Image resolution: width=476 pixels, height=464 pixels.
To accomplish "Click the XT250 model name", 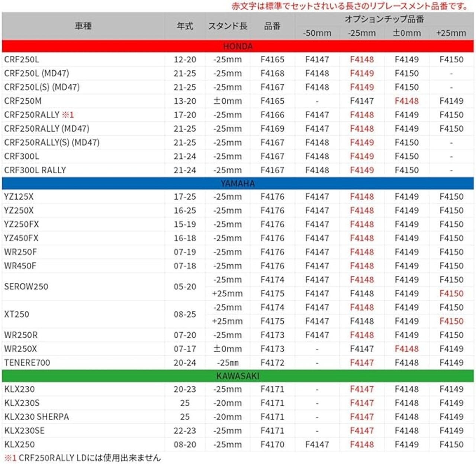I will coord(16,314).
